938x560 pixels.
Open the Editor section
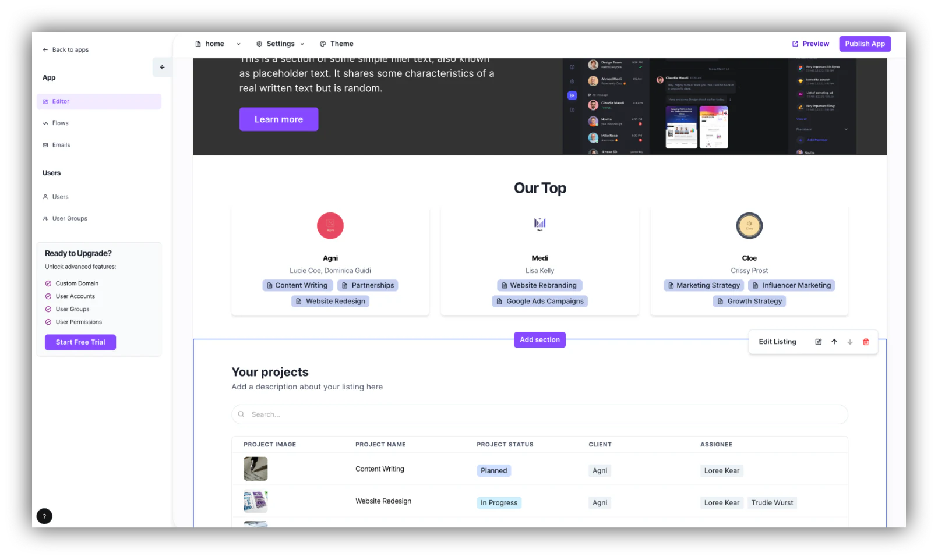click(x=99, y=101)
